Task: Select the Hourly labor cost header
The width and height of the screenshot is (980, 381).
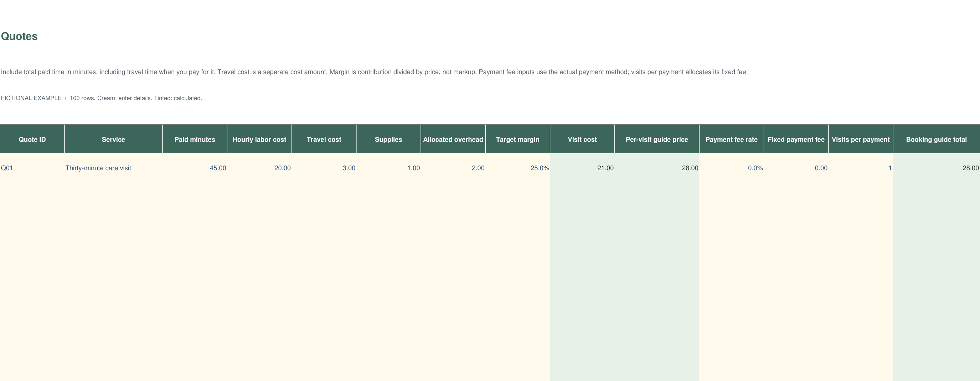Action: [x=259, y=139]
